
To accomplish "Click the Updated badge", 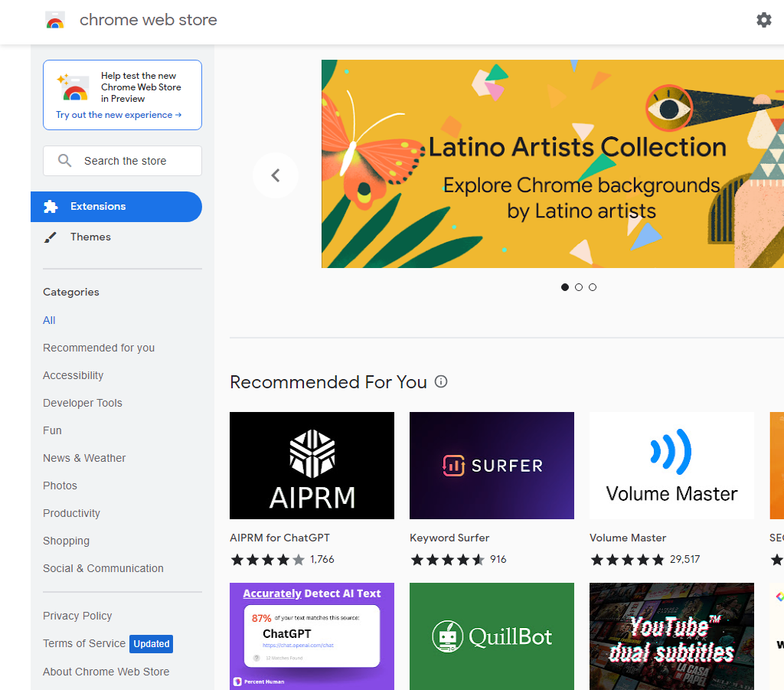I will point(151,643).
